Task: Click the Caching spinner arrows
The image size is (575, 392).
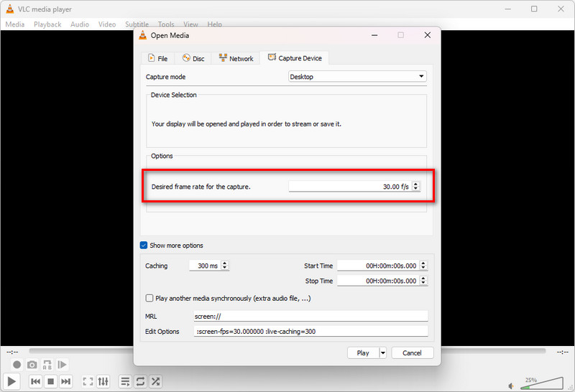Action: click(225, 266)
